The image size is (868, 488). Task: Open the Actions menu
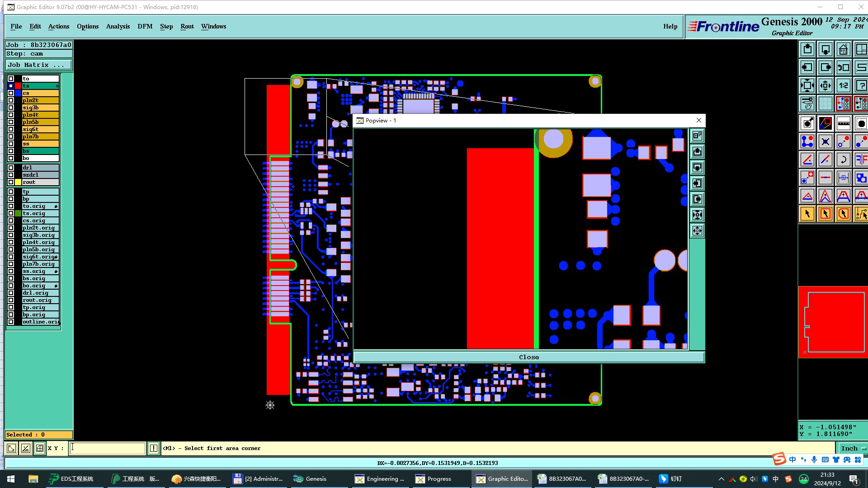coord(59,26)
